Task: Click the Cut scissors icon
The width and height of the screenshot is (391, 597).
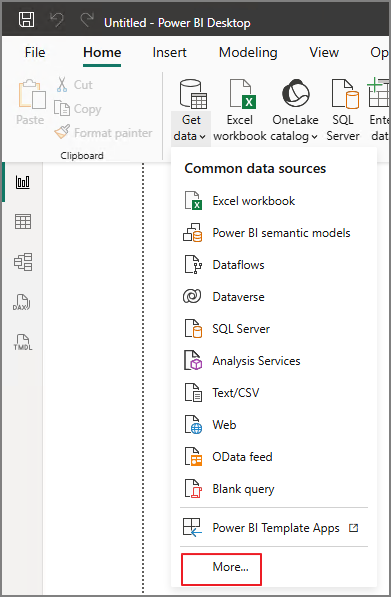Action: point(62,85)
